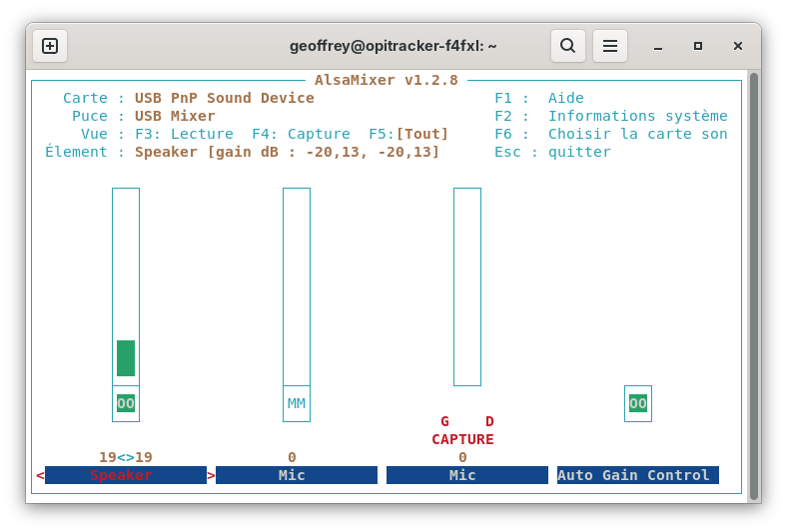The width and height of the screenshot is (787, 532).
Task: Maximize the terminal window
Action: [698, 46]
